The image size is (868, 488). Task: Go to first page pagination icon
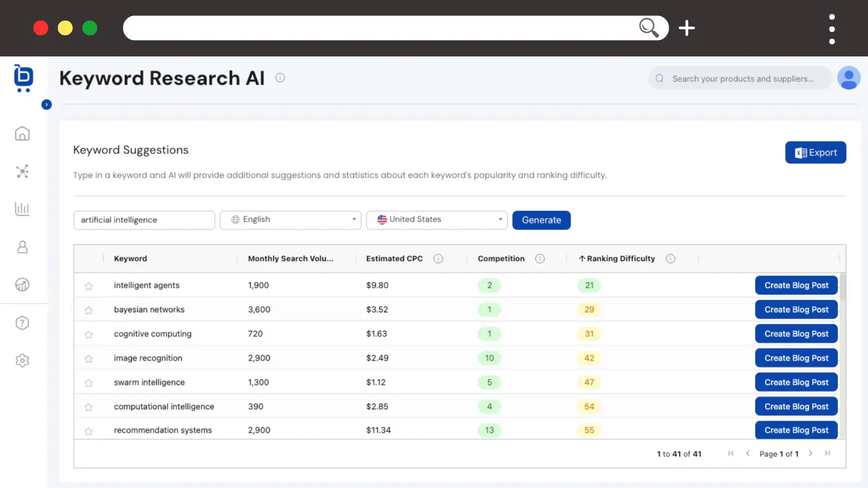tap(731, 453)
